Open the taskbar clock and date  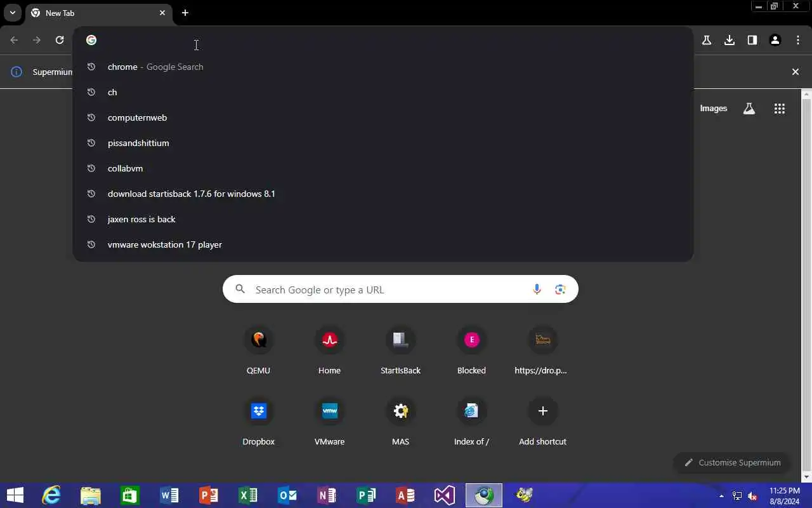785,495
